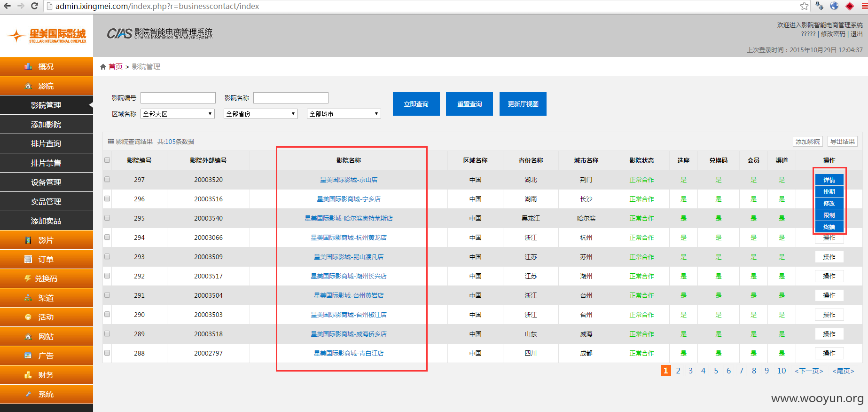Open 操作 dropdown for row 290

pyautogui.click(x=829, y=315)
